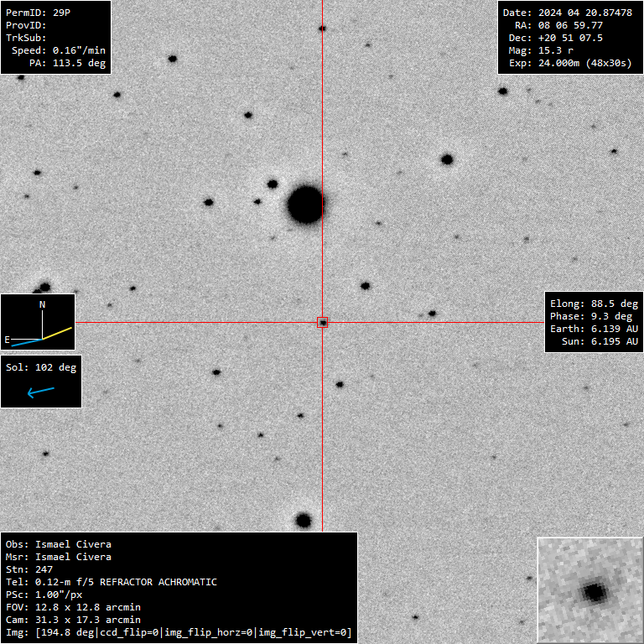Select the empty "ProvID:" line
Viewport: 644px width, 644px height.
26,25
